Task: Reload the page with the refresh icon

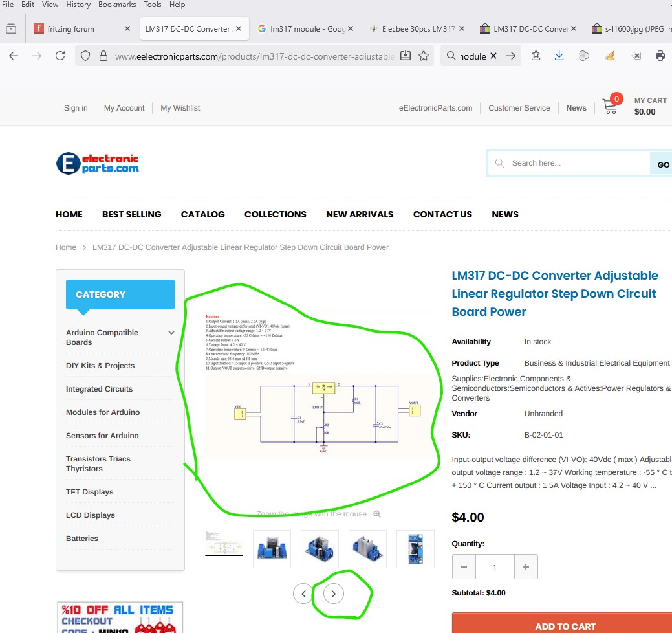Action: [60, 56]
